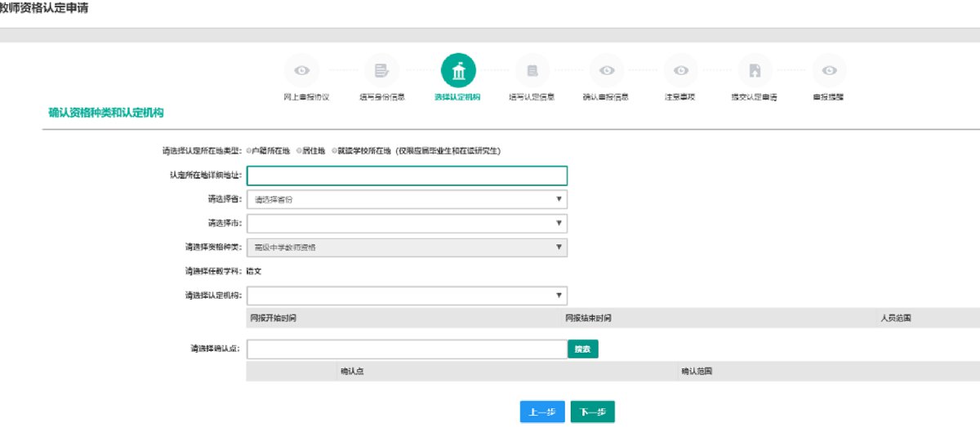This screenshot has height=427, width=980.
Task: Click the 请选择确认点 search field
Action: click(x=406, y=349)
